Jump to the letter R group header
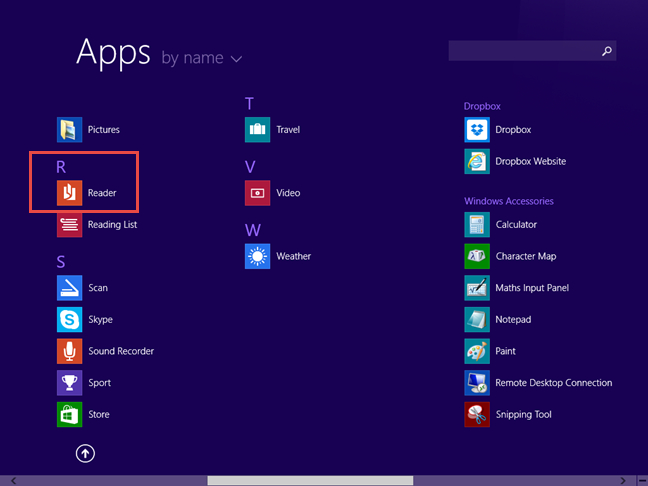648x486 pixels. click(x=61, y=167)
